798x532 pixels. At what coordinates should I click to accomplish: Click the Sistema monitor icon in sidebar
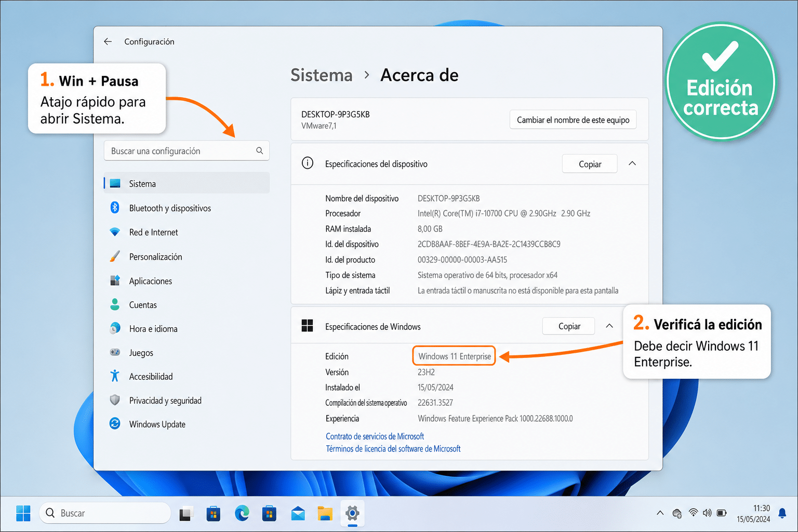[115, 183]
